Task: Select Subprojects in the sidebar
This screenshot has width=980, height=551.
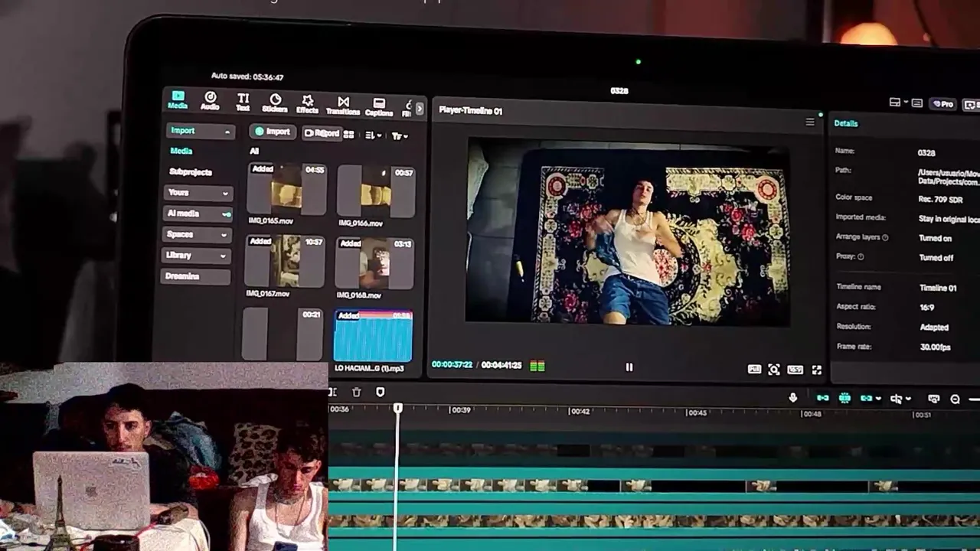Action: tap(191, 172)
